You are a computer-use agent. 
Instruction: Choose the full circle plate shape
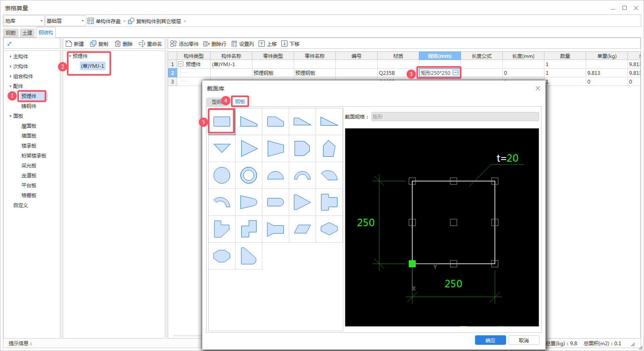point(222,175)
